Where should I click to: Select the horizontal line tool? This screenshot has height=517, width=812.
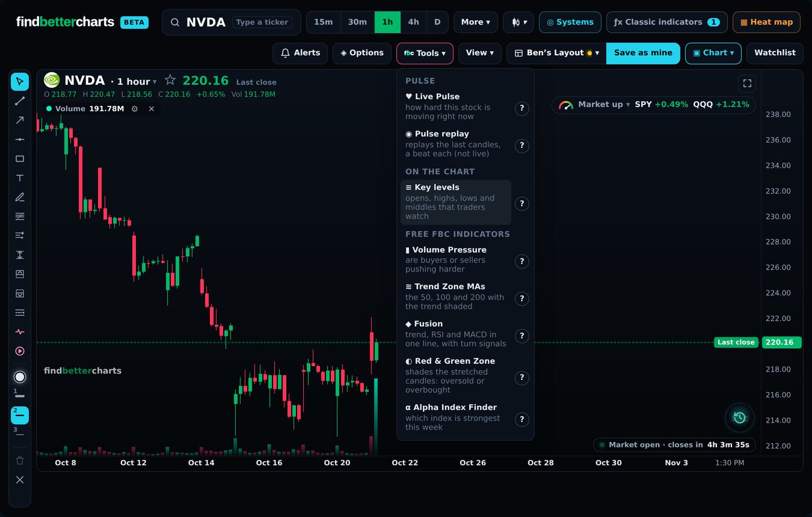(x=20, y=139)
